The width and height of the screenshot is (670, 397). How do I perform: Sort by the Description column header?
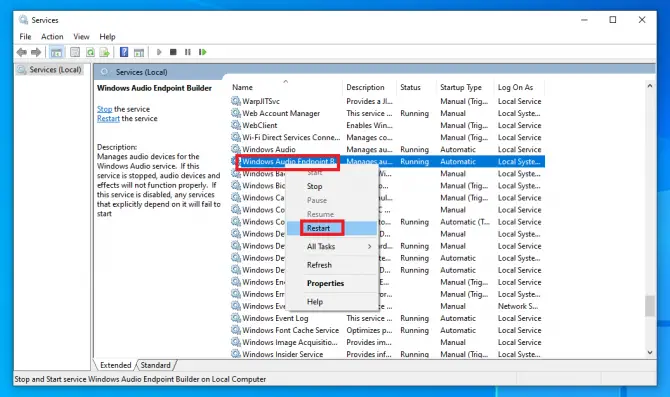pyautogui.click(x=369, y=87)
